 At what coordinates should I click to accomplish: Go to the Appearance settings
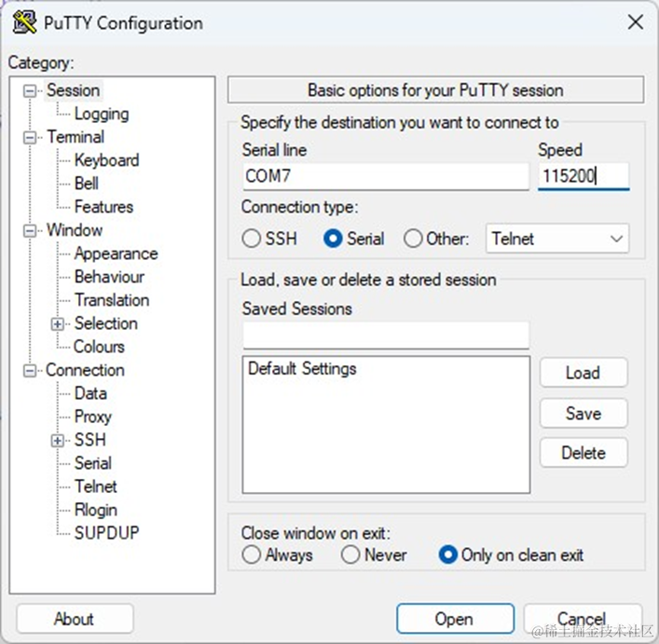pyautogui.click(x=116, y=253)
